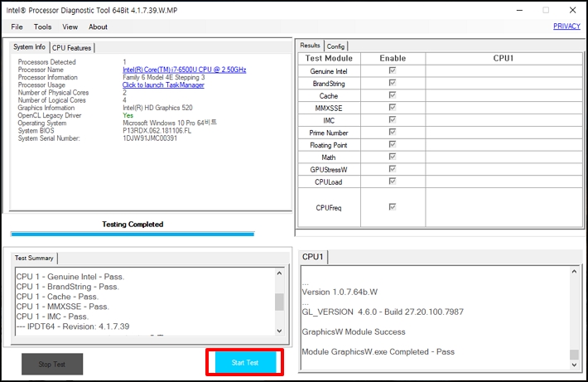Select the Test Summary tab

pos(34,259)
